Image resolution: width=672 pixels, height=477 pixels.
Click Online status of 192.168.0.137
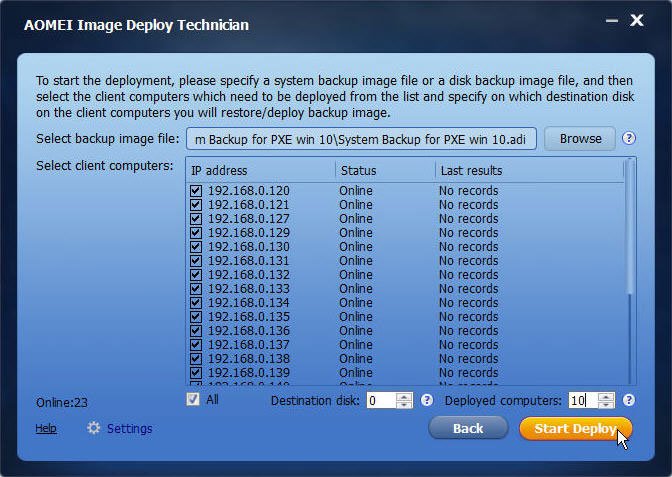[356, 345]
